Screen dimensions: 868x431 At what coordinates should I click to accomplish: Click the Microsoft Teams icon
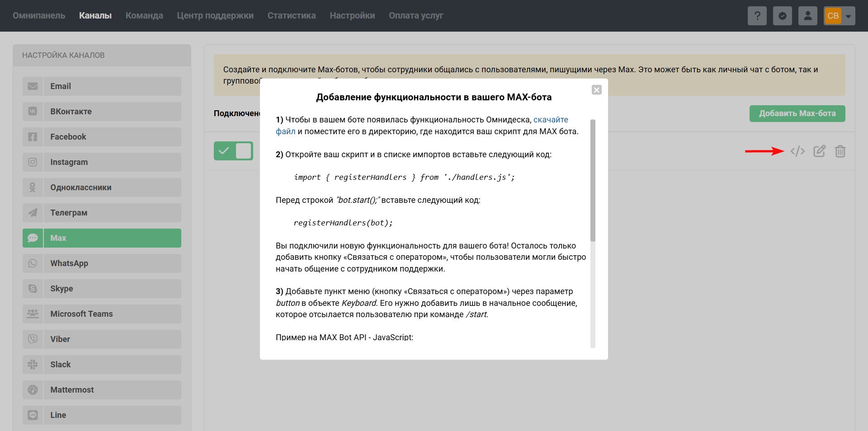[x=33, y=314]
